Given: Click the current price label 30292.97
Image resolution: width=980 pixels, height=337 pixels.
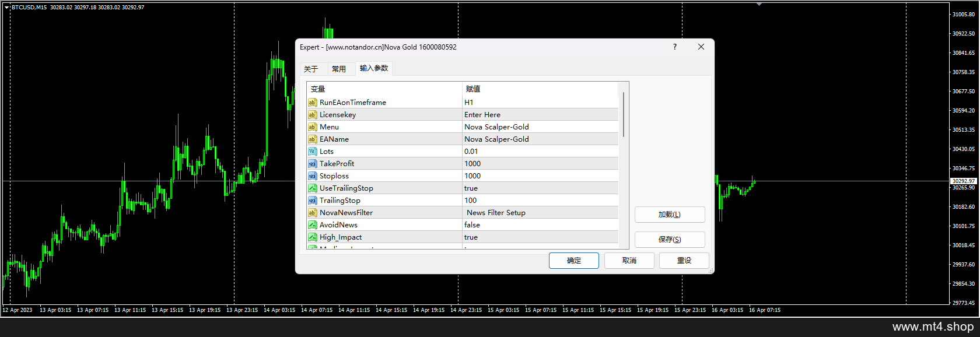Looking at the screenshot, I should tap(964, 181).
